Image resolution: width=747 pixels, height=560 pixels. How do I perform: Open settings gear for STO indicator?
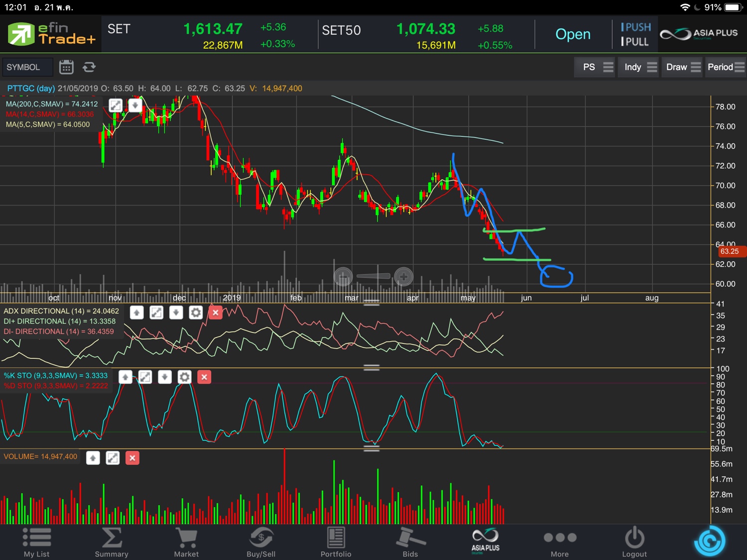[184, 377]
